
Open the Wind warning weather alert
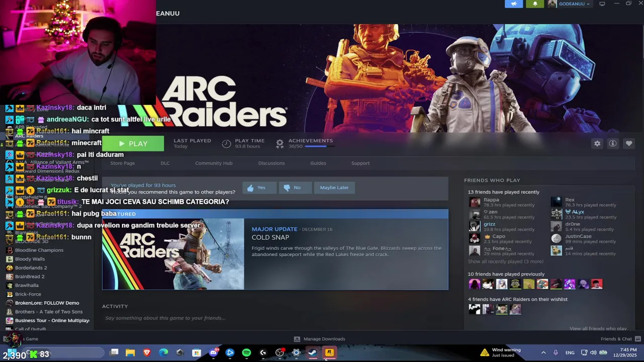coord(501,352)
